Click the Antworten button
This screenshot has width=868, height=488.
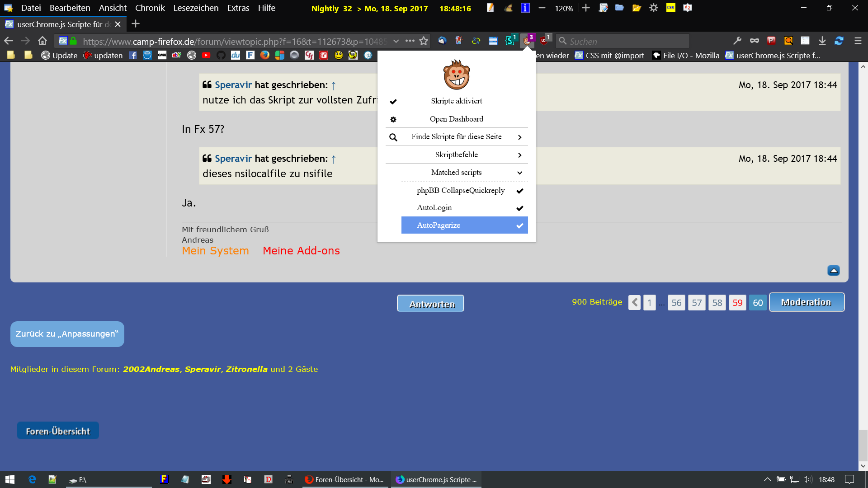point(430,304)
